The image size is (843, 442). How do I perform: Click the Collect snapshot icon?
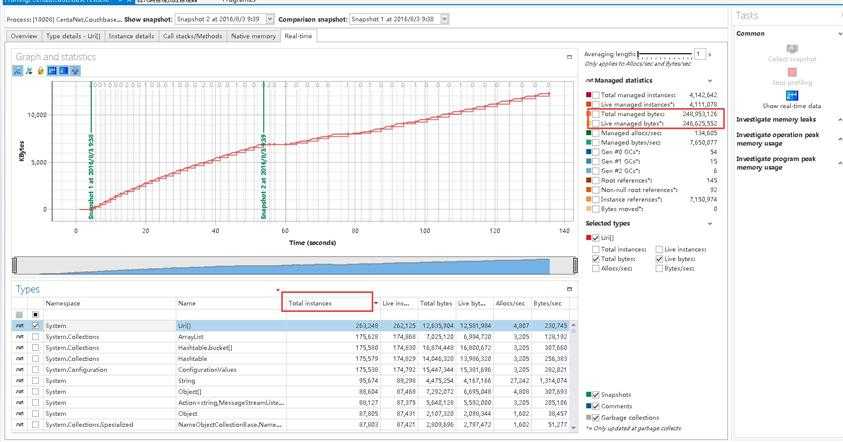pyautogui.click(x=792, y=48)
